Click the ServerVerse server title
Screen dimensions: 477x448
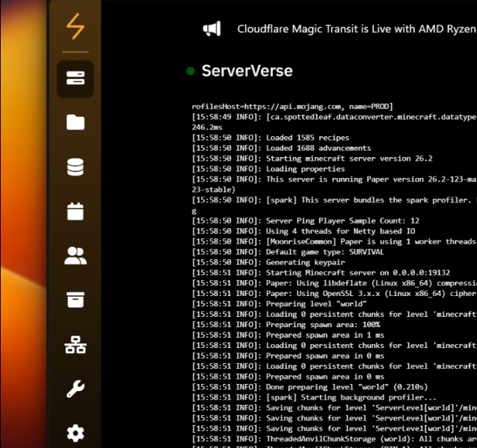pyautogui.click(x=247, y=71)
